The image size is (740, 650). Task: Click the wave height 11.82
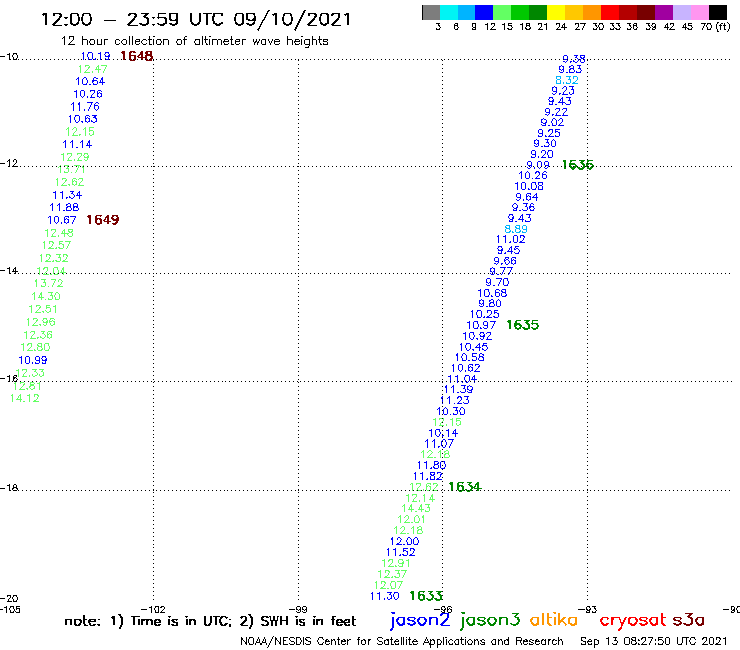tap(428, 476)
